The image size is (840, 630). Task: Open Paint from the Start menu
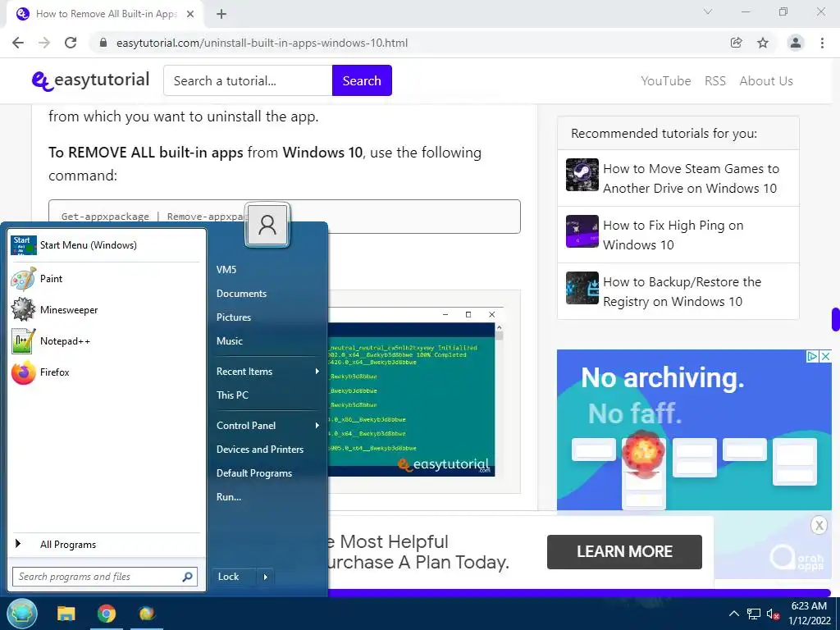tap(106, 279)
